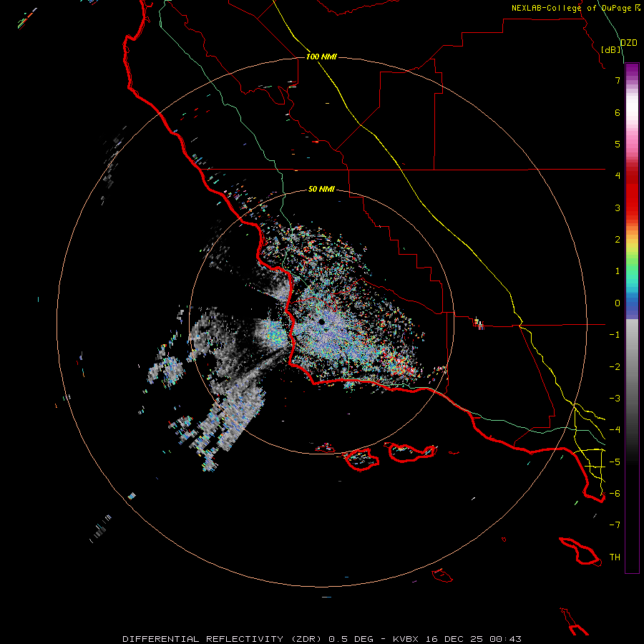
Task: Click the 1 value on the color scale
Action: tap(618, 271)
